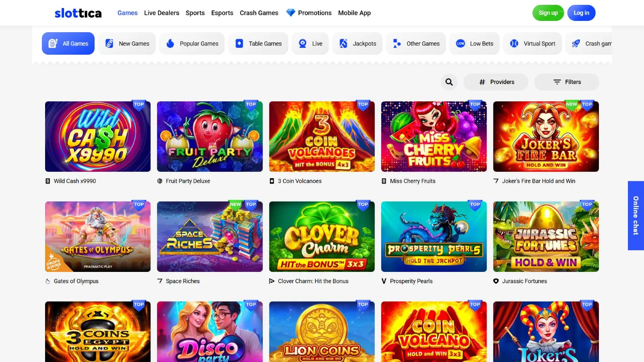Select the New Games category tab
Screen dimensions: 644x362
[x=127, y=43]
